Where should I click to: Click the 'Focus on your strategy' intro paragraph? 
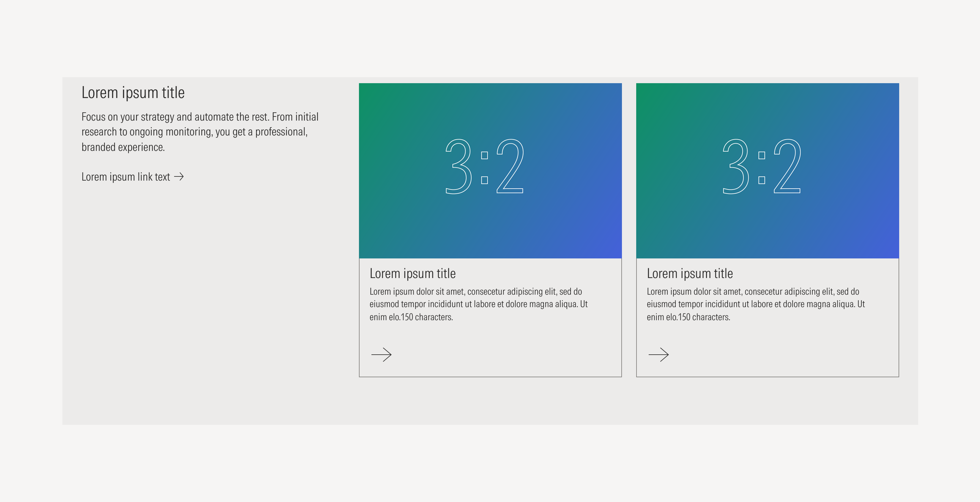click(199, 132)
